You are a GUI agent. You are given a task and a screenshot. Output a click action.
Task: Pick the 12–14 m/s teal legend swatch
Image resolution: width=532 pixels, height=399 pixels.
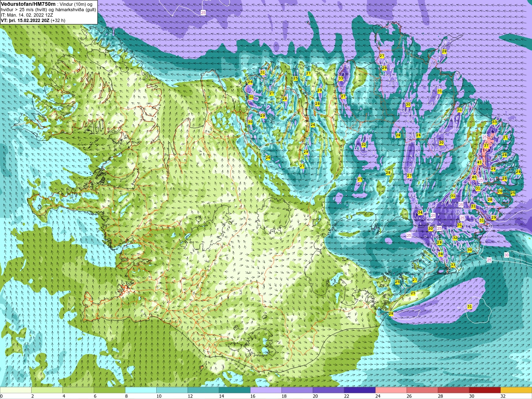pos(203,390)
